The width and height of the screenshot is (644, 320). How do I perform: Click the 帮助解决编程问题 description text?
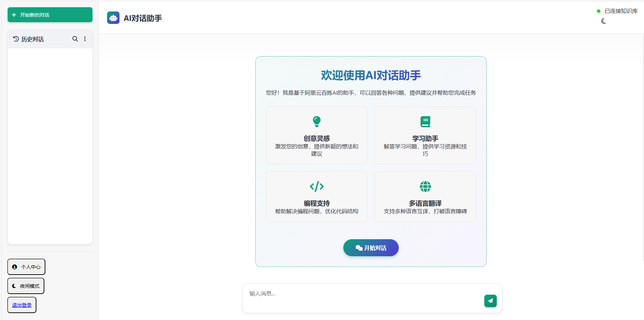317,211
